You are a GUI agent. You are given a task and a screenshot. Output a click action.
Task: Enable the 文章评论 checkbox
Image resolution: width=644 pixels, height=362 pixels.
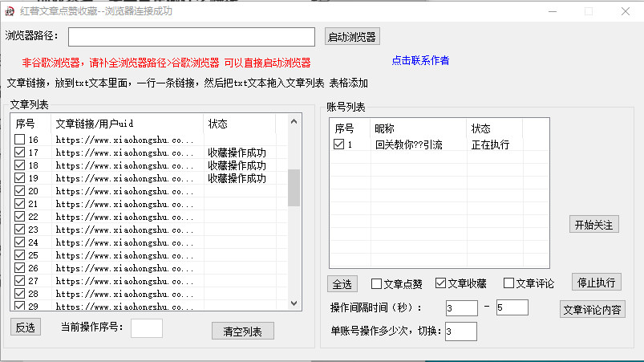pyautogui.click(x=508, y=283)
